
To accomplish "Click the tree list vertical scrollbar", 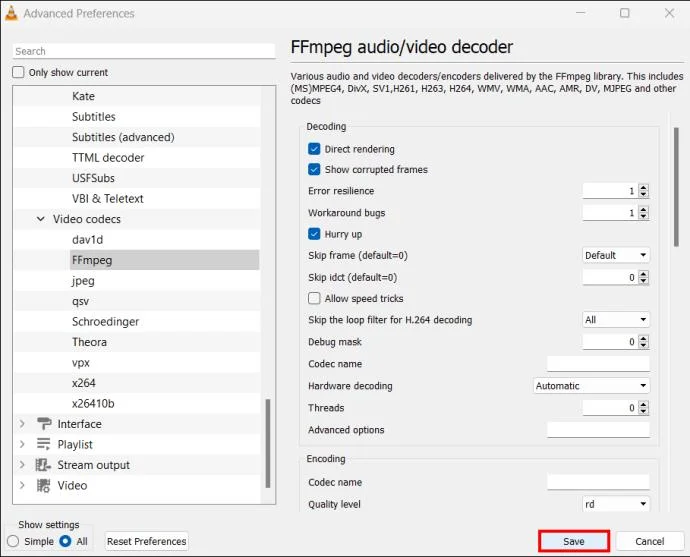I will coord(268,443).
